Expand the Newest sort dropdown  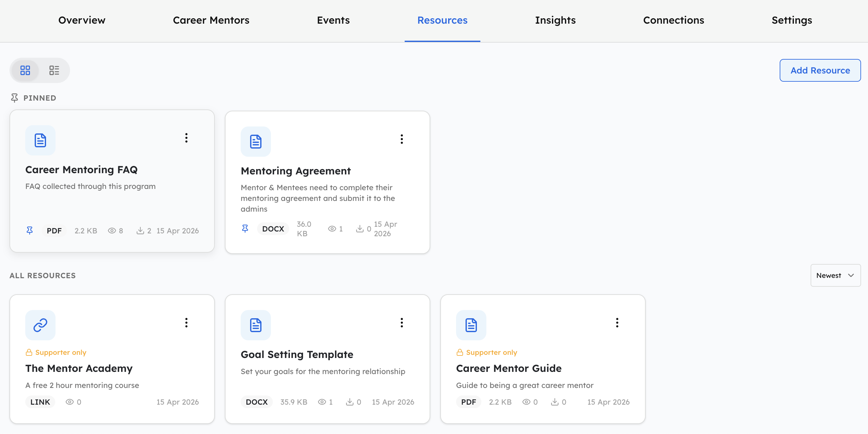(835, 275)
